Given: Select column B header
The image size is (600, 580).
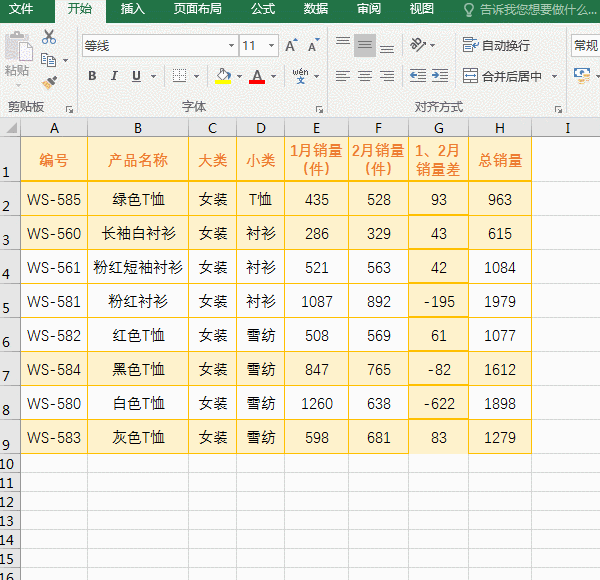Looking at the screenshot, I should click(138, 128).
